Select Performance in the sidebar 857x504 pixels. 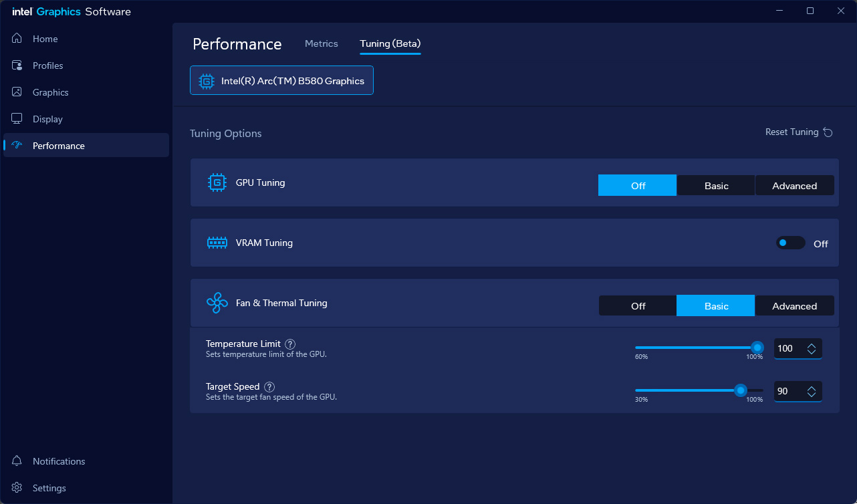tap(86, 146)
